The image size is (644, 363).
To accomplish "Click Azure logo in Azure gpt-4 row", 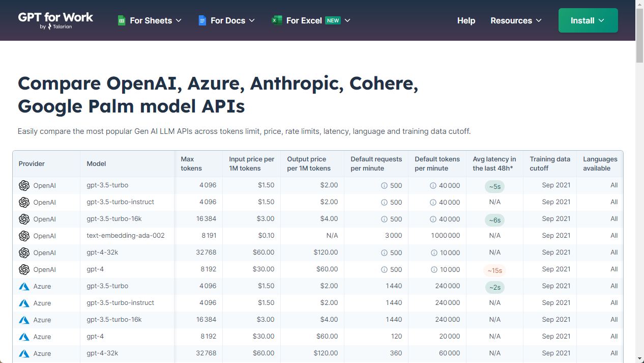I will 24,337.
